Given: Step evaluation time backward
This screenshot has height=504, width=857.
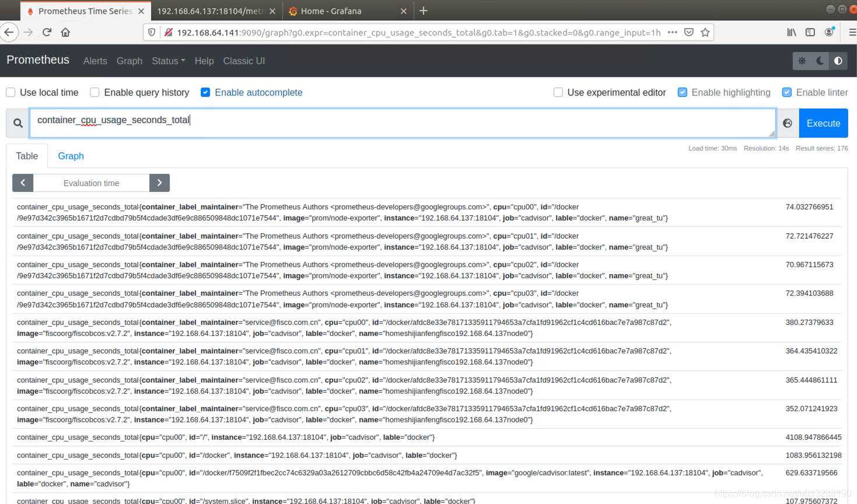Looking at the screenshot, I should point(23,183).
